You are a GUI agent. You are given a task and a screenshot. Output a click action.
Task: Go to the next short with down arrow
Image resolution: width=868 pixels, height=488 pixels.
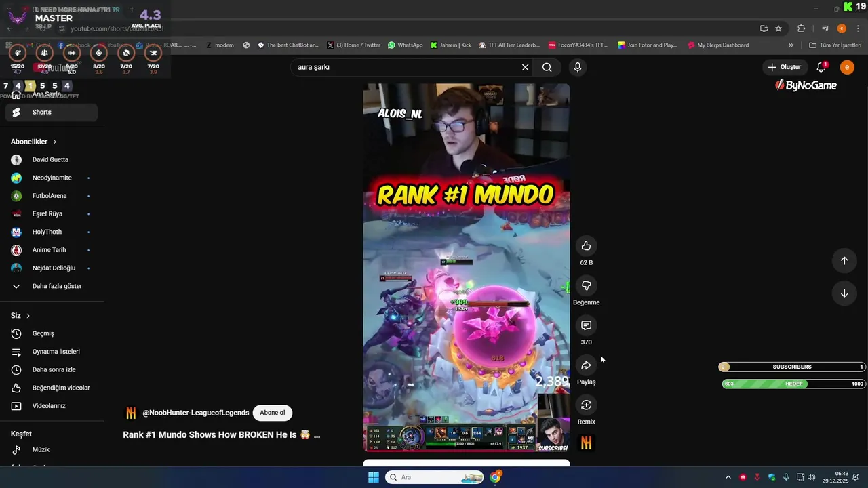pyautogui.click(x=844, y=293)
